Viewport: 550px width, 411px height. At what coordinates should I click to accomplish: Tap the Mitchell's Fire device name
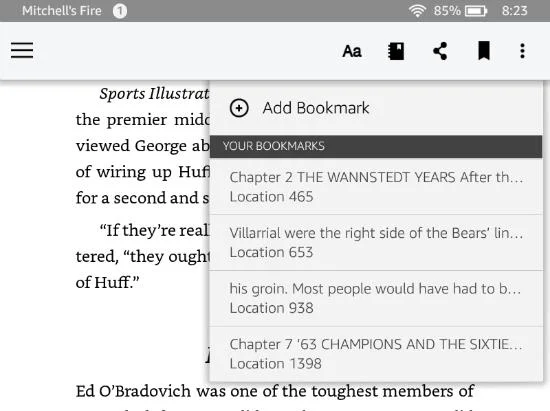click(x=62, y=11)
